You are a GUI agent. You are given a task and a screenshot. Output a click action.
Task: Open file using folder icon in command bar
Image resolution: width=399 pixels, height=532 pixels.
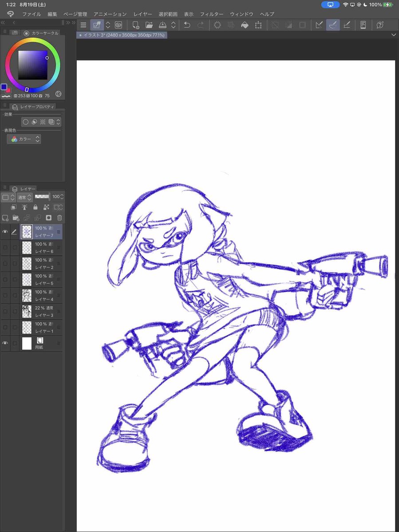(x=149, y=25)
